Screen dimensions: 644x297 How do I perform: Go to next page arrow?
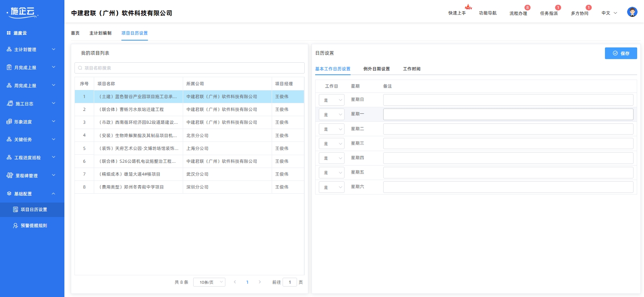tap(260, 282)
